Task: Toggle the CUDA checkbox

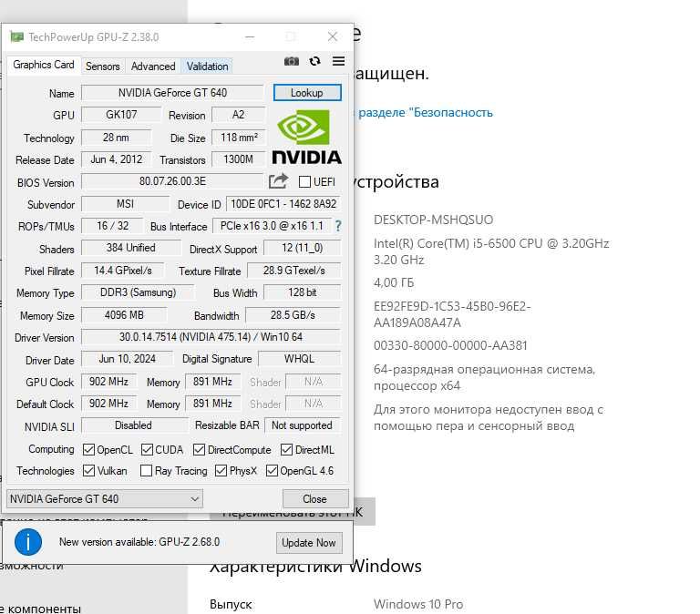Action: tap(147, 450)
